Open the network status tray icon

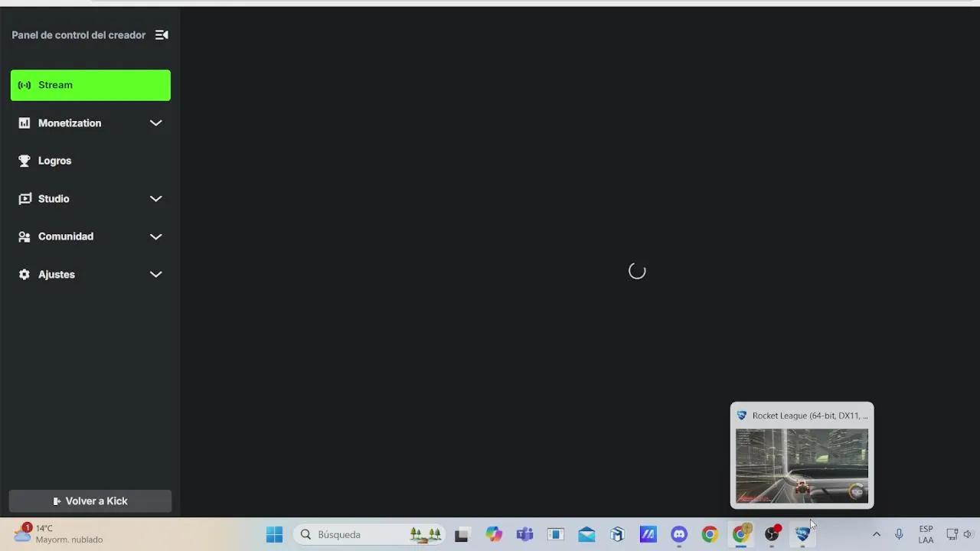point(952,534)
